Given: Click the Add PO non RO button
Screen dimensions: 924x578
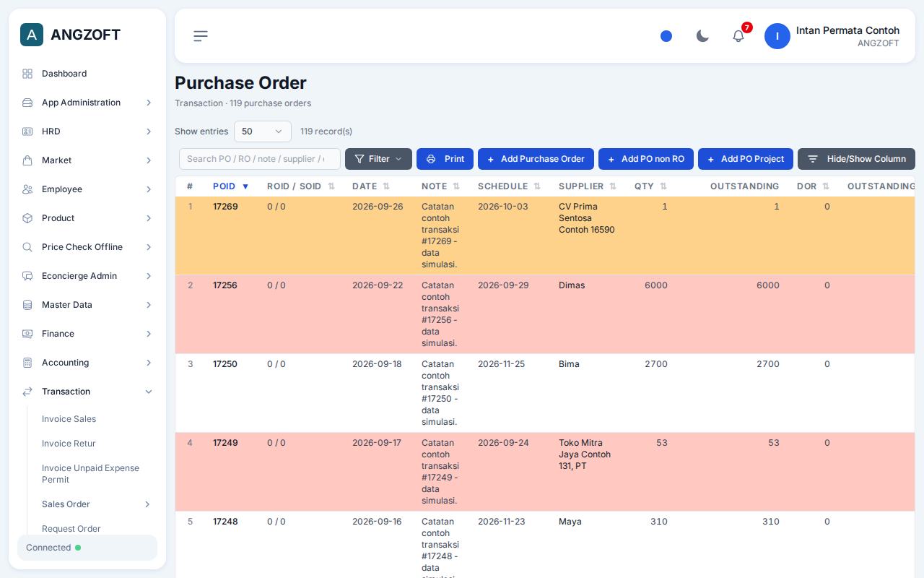Looking at the screenshot, I should point(646,159).
